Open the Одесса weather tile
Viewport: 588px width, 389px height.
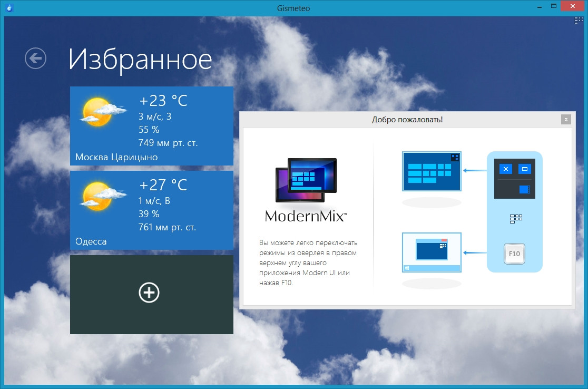[152, 210]
